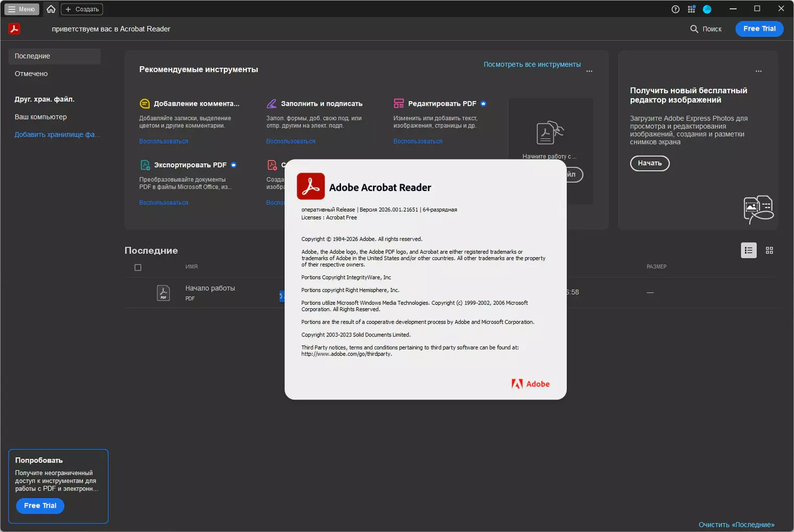
Task: Click the Acrobat red logo in header
Action: tap(15, 29)
